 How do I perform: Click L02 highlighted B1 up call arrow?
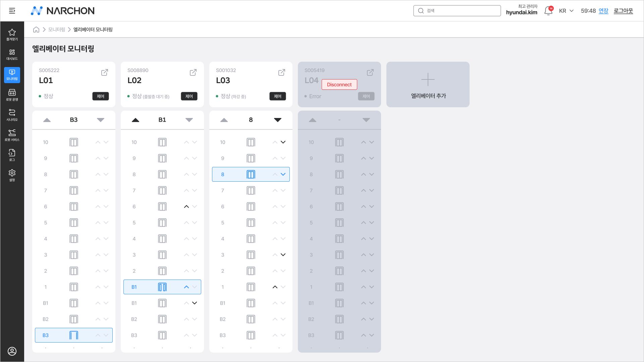point(186,287)
